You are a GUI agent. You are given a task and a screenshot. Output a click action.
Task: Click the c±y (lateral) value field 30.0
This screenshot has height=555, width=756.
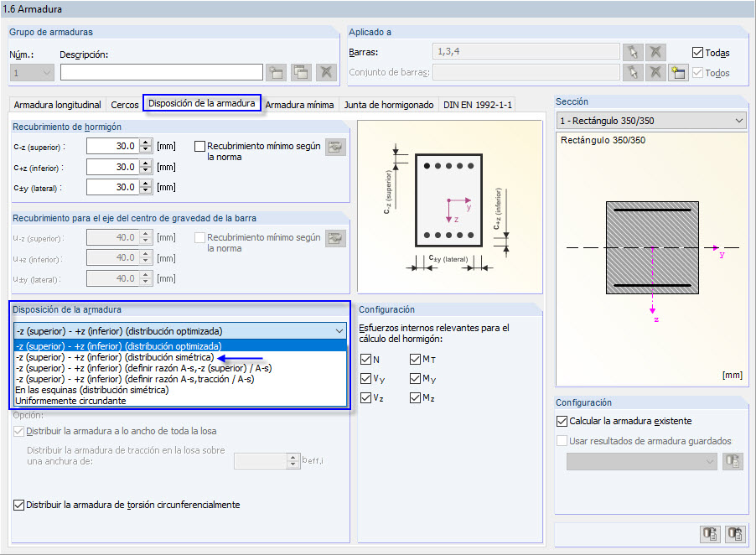tap(113, 187)
